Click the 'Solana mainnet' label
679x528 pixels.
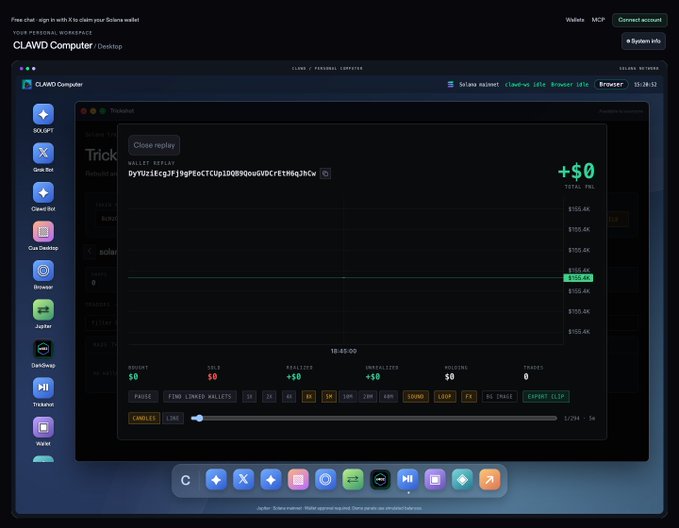pyautogui.click(x=479, y=84)
